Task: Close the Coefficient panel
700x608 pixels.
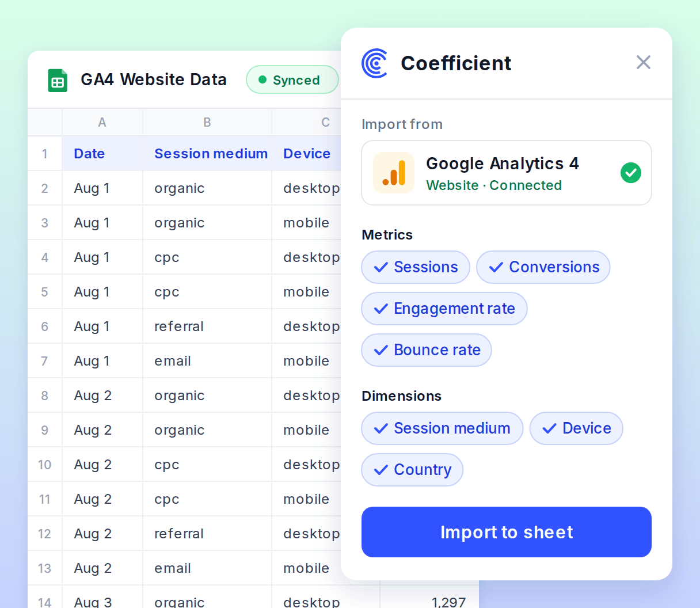Action: coord(644,62)
